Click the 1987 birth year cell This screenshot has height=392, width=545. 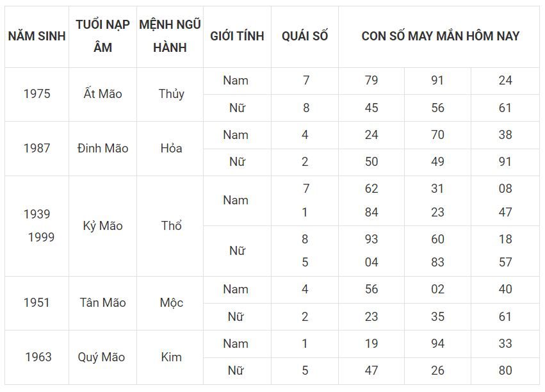click(37, 149)
